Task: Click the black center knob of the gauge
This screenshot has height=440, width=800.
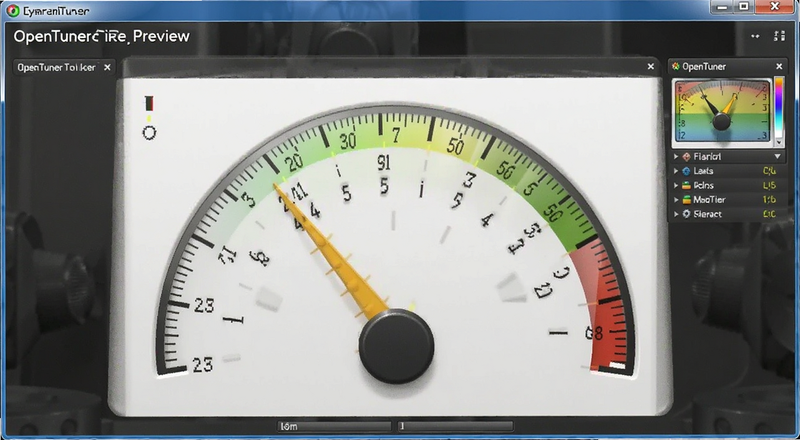Action: click(x=396, y=346)
